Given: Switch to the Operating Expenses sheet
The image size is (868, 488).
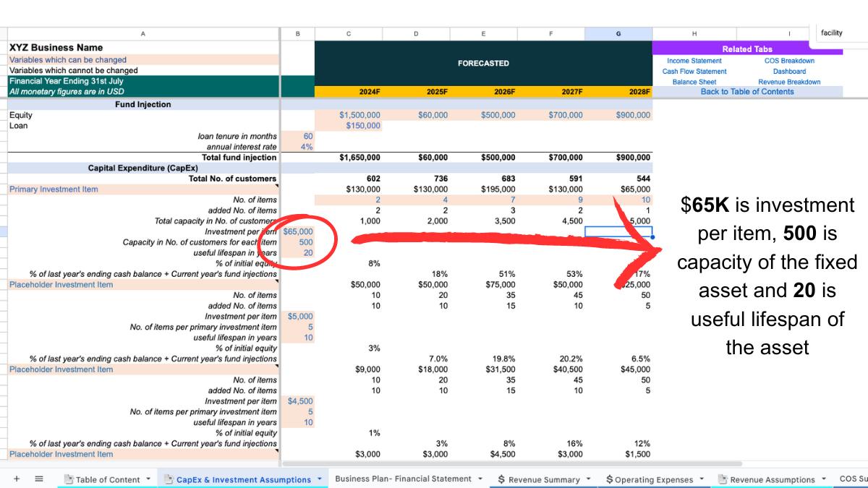Looking at the screenshot, I should point(655,479).
